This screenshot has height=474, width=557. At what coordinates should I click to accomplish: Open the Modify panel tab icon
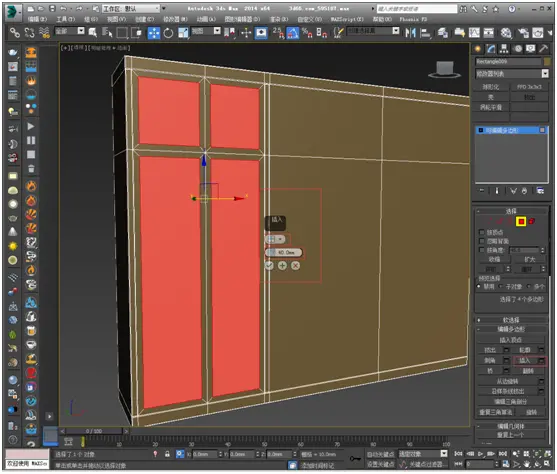(491, 49)
